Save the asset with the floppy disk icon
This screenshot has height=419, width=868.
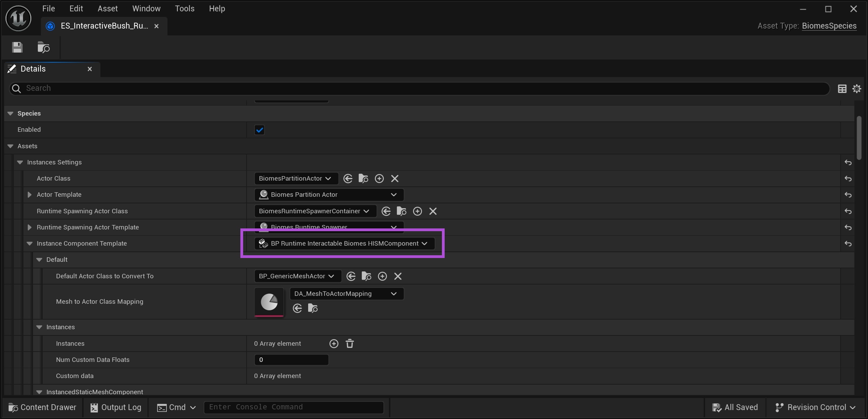[x=17, y=47]
